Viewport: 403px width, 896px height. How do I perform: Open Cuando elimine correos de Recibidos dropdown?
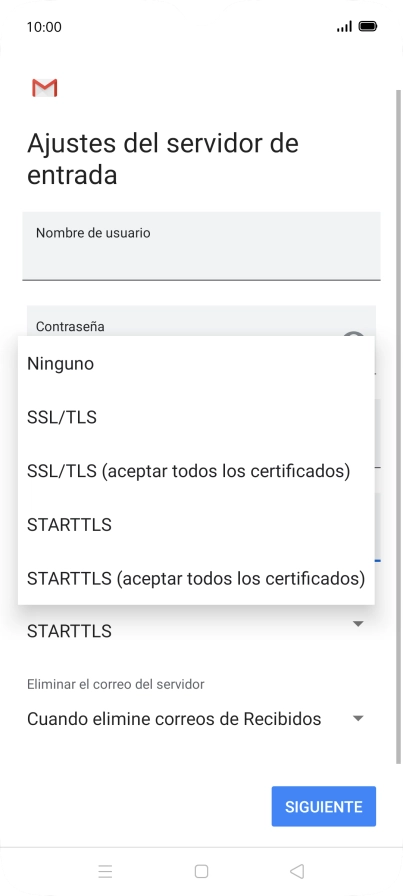[x=196, y=718]
